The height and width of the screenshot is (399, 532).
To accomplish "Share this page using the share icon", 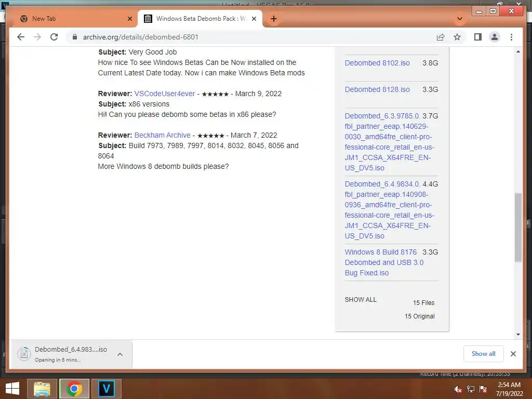I will [441, 37].
